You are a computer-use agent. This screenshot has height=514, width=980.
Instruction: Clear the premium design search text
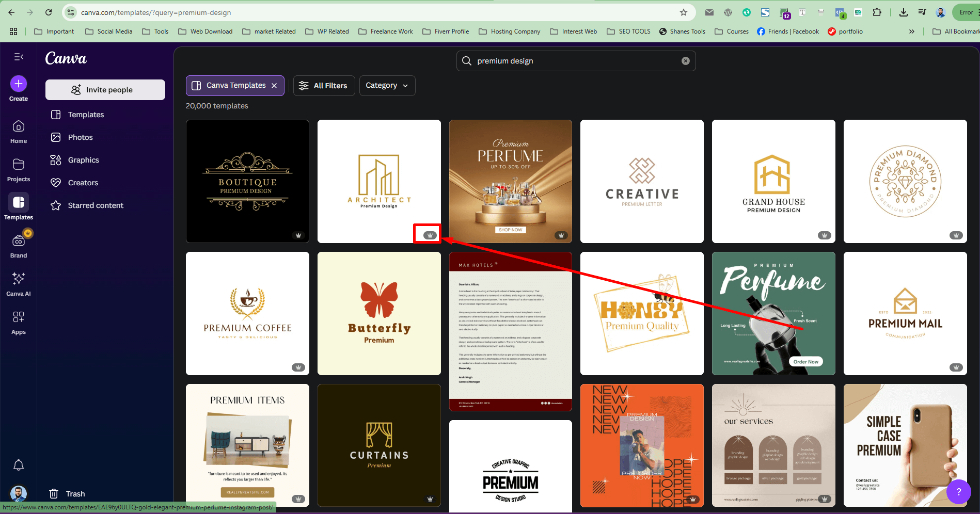tap(686, 61)
